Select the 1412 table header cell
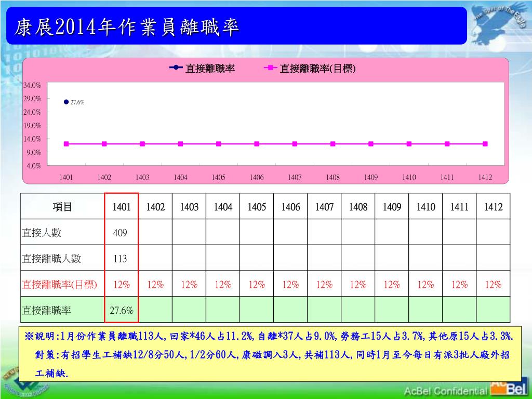Image resolution: width=532 pixels, height=399 pixels. [494, 206]
